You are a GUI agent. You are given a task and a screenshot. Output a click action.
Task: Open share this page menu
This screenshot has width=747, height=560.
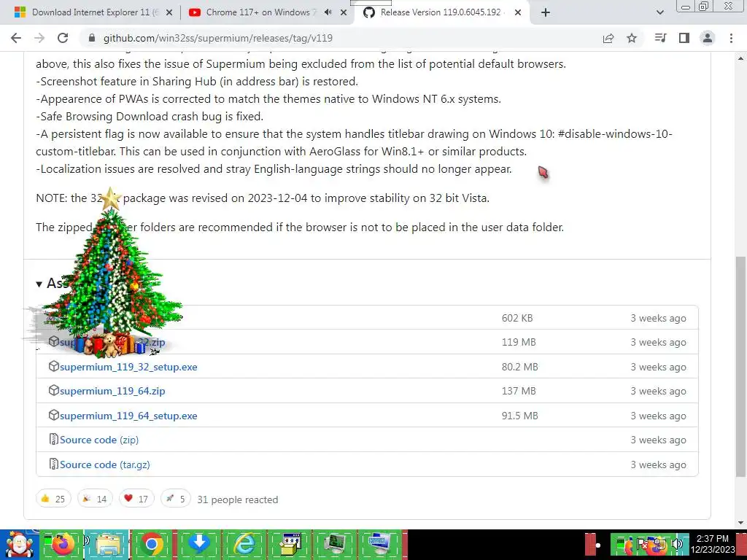(x=608, y=38)
